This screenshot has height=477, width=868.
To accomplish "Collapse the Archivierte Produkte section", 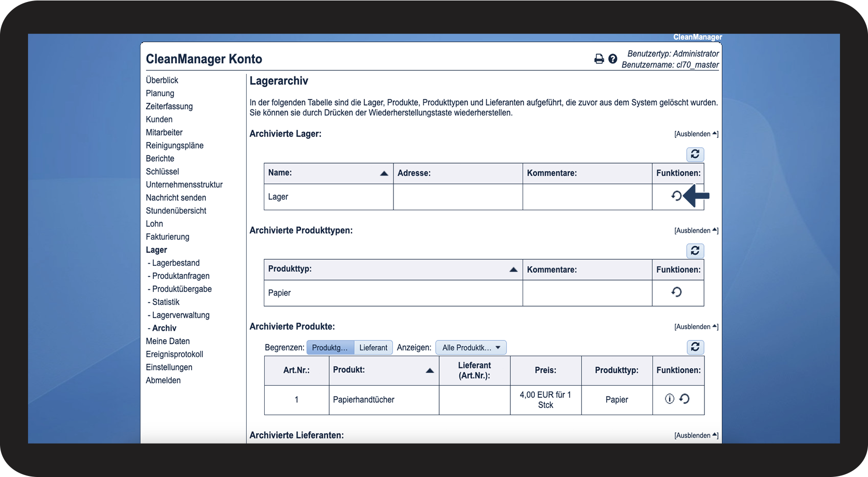I will (696, 327).
